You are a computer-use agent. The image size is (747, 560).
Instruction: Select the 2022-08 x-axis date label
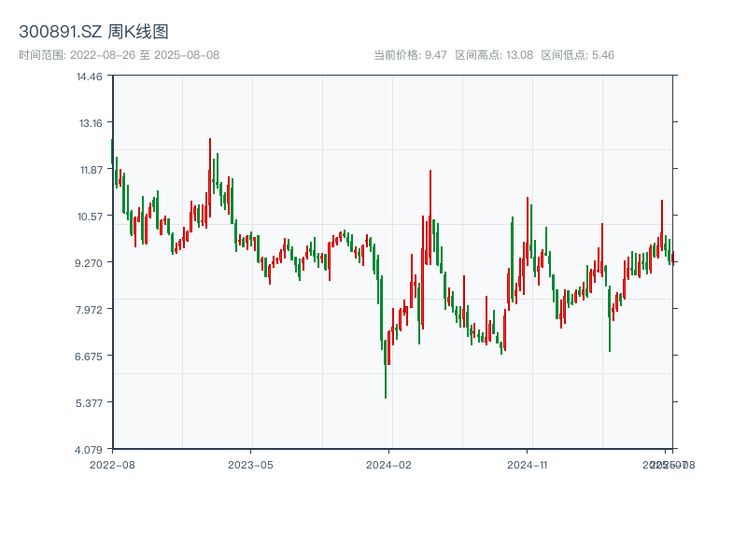click(x=112, y=464)
